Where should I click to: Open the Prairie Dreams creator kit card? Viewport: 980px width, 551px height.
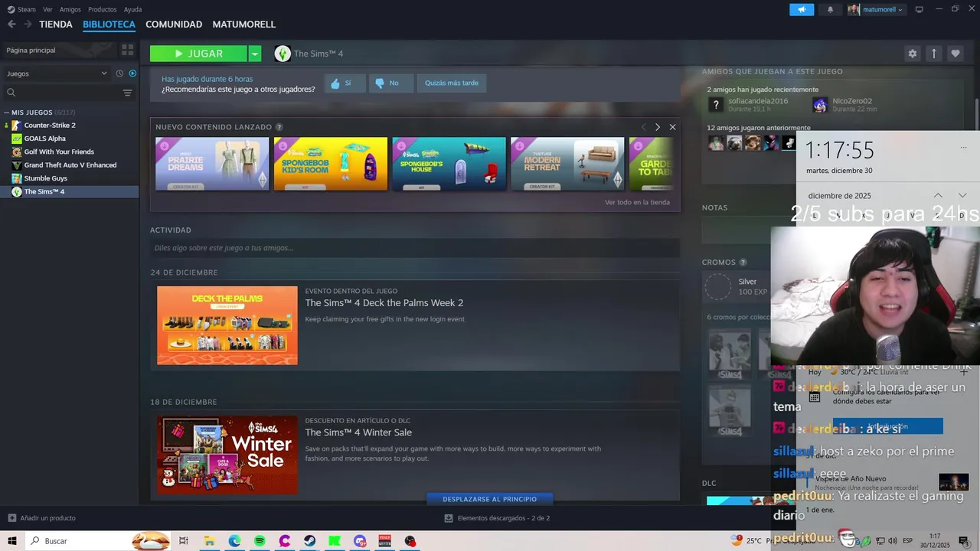click(x=212, y=164)
